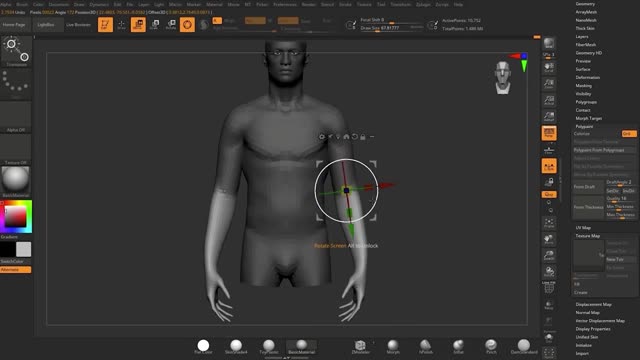Expand the Deformation section
This screenshot has width=640, height=360.
pyautogui.click(x=588, y=78)
